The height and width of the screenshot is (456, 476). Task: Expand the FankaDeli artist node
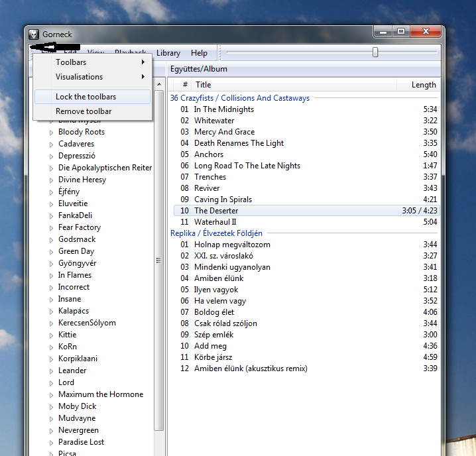point(51,216)
